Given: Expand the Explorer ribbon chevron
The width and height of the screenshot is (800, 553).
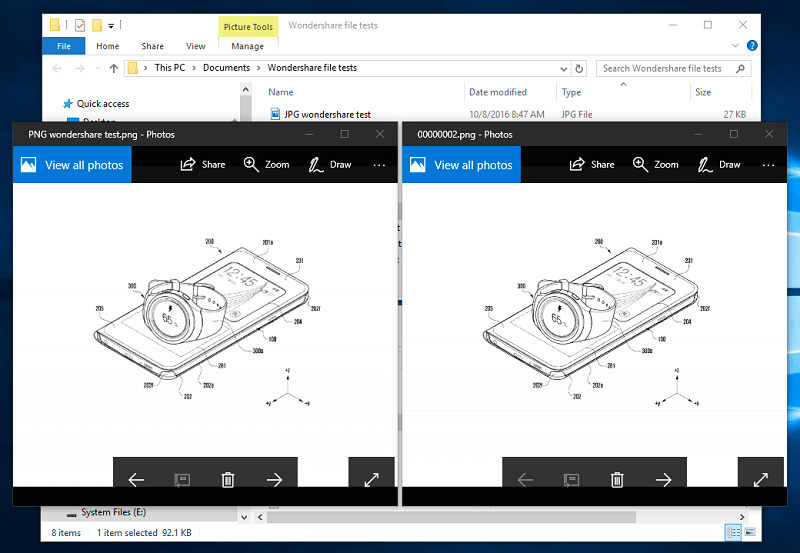Looking at the screenshot, I should tap(735, 45).
